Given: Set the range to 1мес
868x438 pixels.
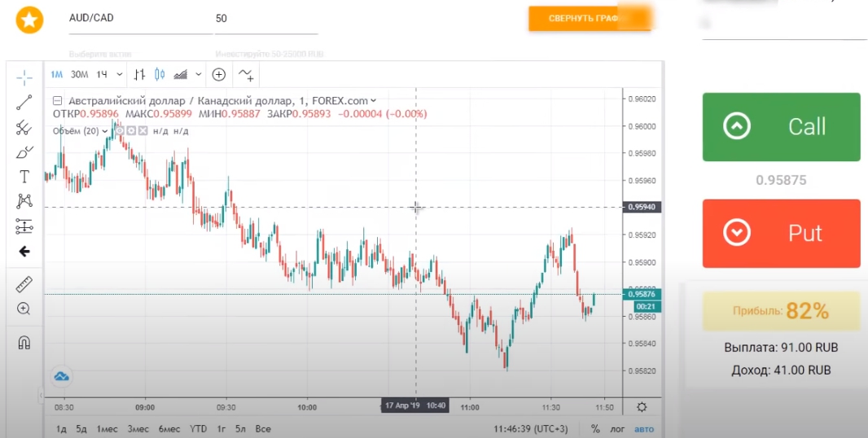Looking at the screenshot, I should click(107, 428).
